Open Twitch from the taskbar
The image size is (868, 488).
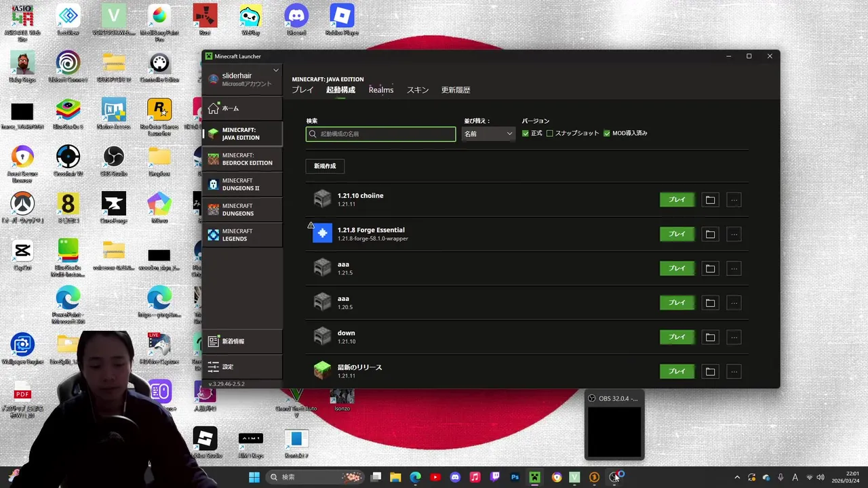point(495,477)
